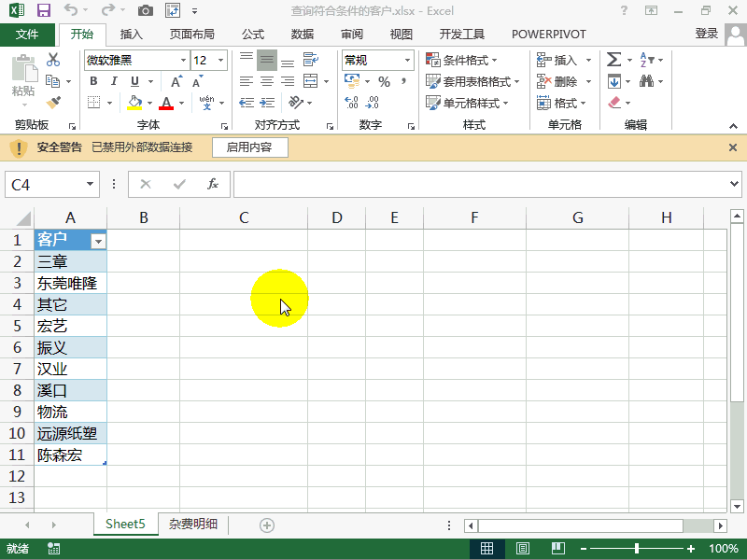Open Find & Select binoculars
The height and width of the screenshot is (560, 747).
click(x=646, y=81)
